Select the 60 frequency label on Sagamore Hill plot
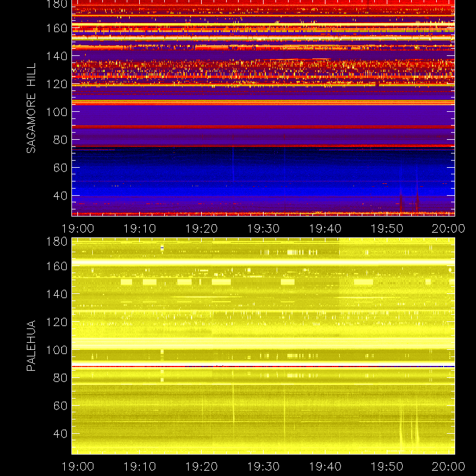The height and width of the screenshot is (476, 476). point(60,168)
